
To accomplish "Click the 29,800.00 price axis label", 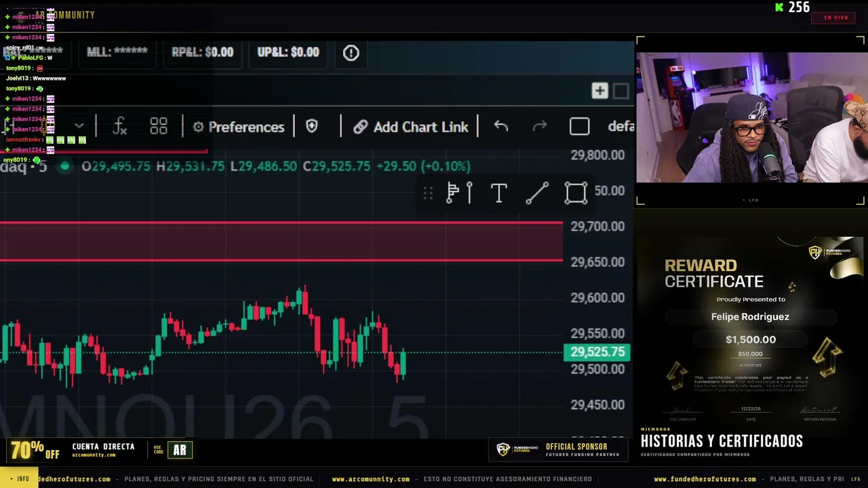I will [597, 155].
